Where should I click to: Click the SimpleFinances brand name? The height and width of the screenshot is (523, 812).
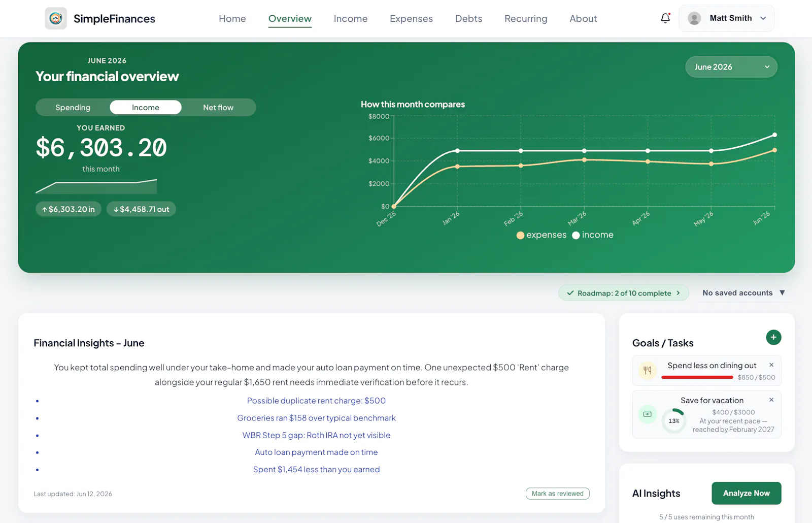pyautogui.click(x=114, y=19)
